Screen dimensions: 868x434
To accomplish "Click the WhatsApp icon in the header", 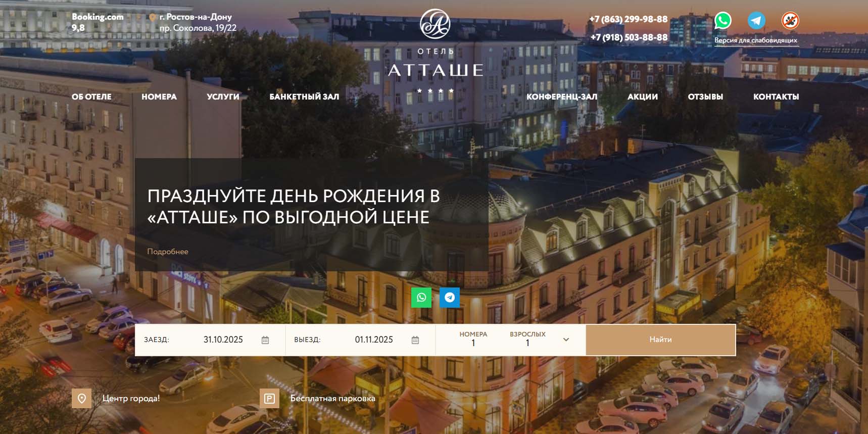I will 723,21.
